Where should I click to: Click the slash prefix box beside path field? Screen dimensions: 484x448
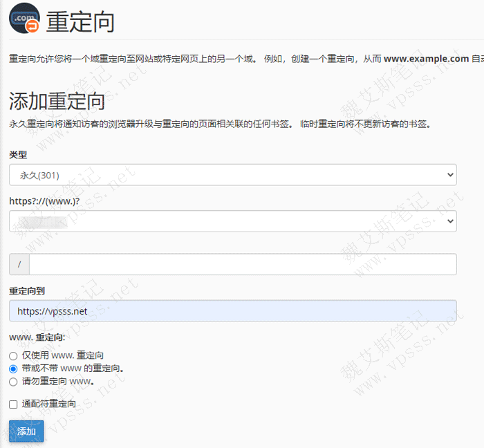point(19,265)
